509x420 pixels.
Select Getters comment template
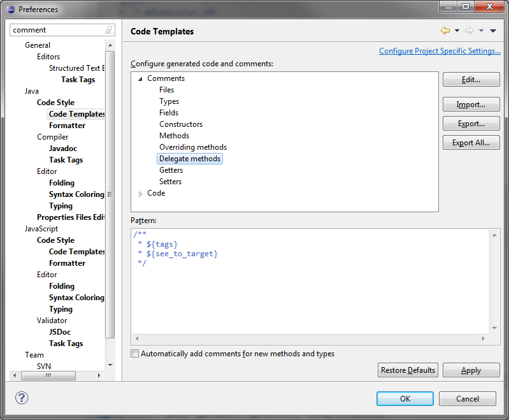pyautogui.click(x=171, y=170)
